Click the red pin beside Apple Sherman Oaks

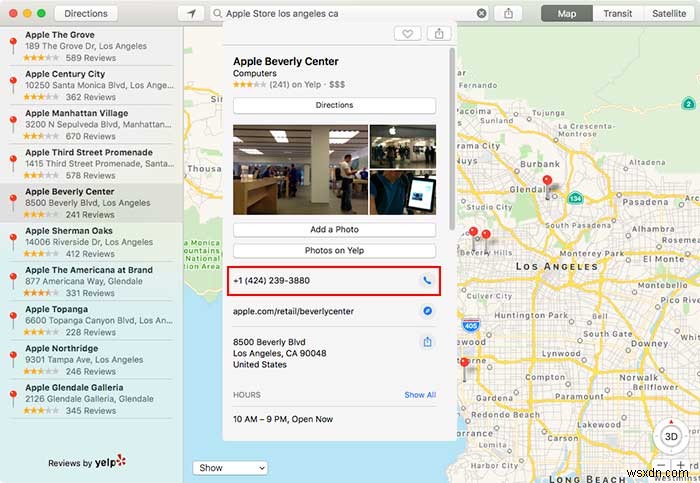tap(13, 242)
